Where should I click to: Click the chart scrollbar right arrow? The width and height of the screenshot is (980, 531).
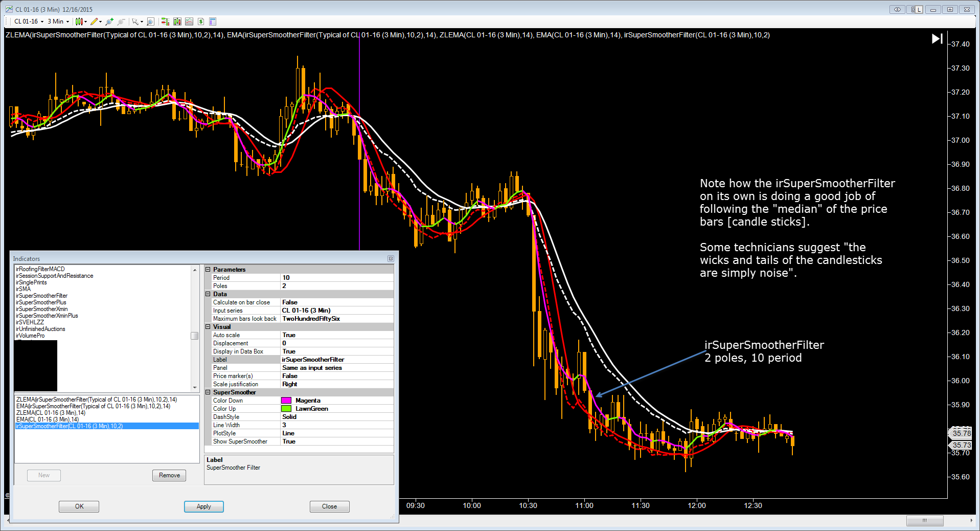point(971,521)
